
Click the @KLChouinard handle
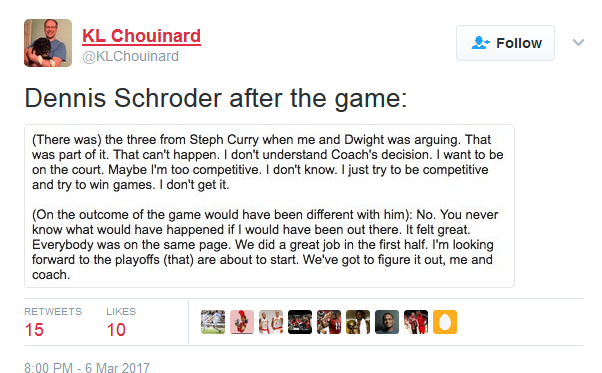click(x=131, y=56)
